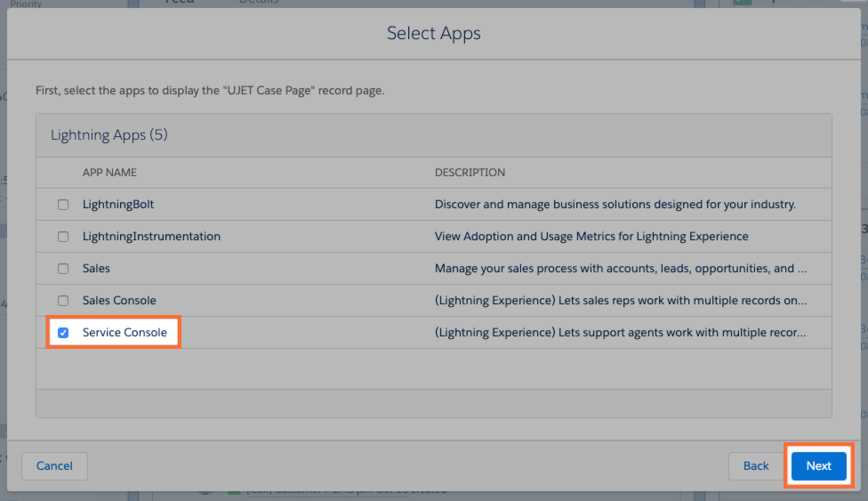Image resolution: width=868 pixels, height=501 pixels.
Task: Tick the Sales app checkbox
Action: [x=63, y=269]
